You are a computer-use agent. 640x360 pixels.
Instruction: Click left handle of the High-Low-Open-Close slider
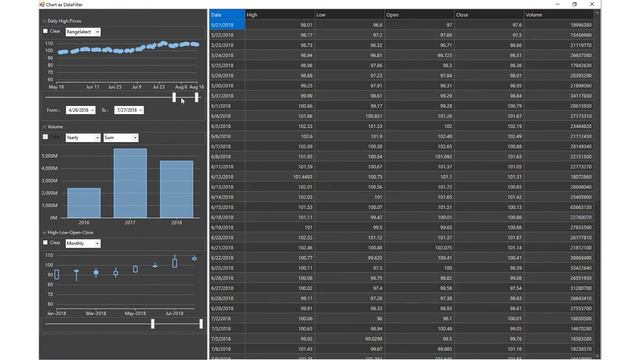pyautogui.click(x=153, y=324)
